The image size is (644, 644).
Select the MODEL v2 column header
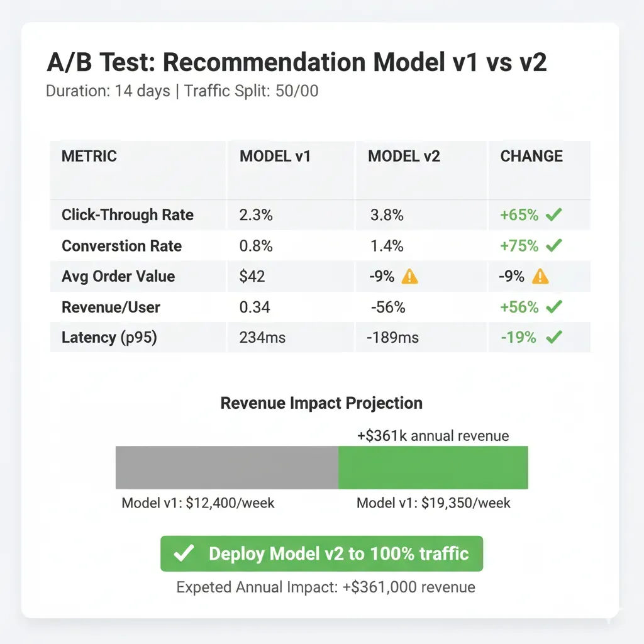click(403, 156)
